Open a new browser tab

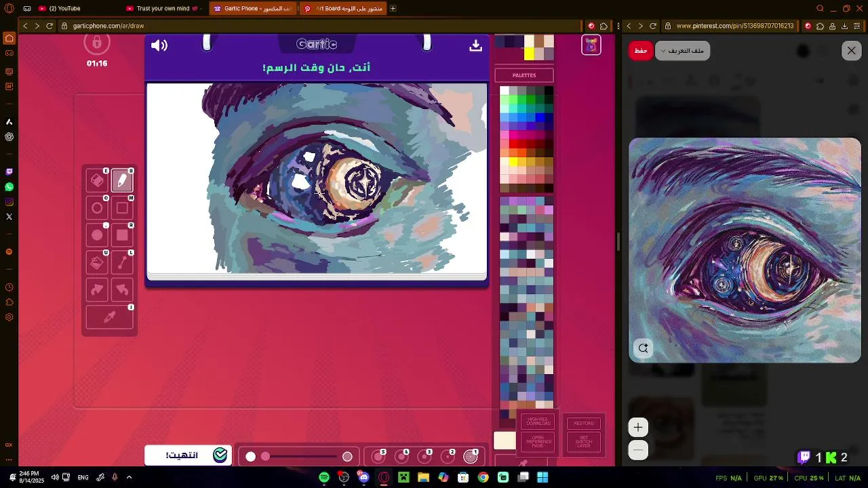click(x=393, y=8)
